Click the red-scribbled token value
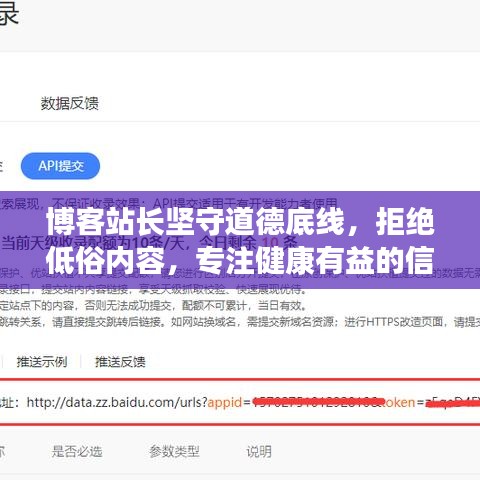 pyautogui.click(x=453, y=403)
